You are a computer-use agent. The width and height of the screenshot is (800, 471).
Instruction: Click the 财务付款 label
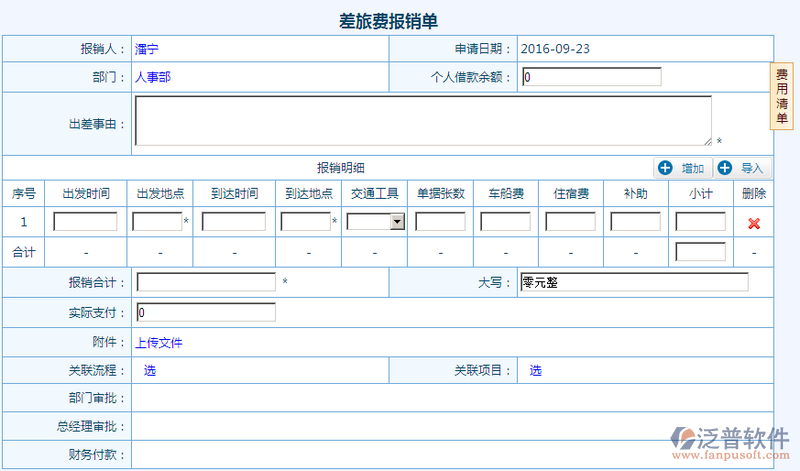click(x=96, y=454)
